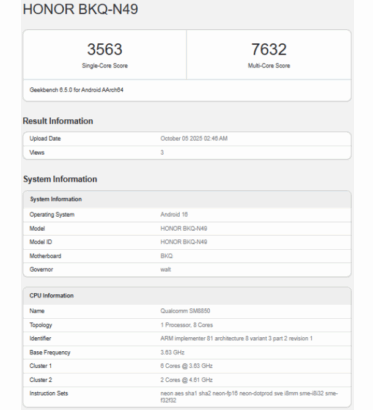The height and width of the screenshot is (410, 373).
Task: Select the 1 Processor, 8 Cores value
Action: (187, 325)
